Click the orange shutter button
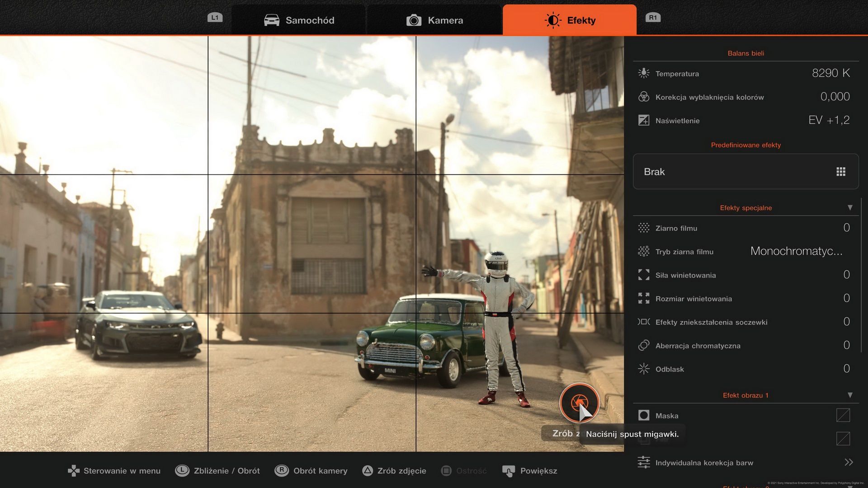 coord(579,403)
